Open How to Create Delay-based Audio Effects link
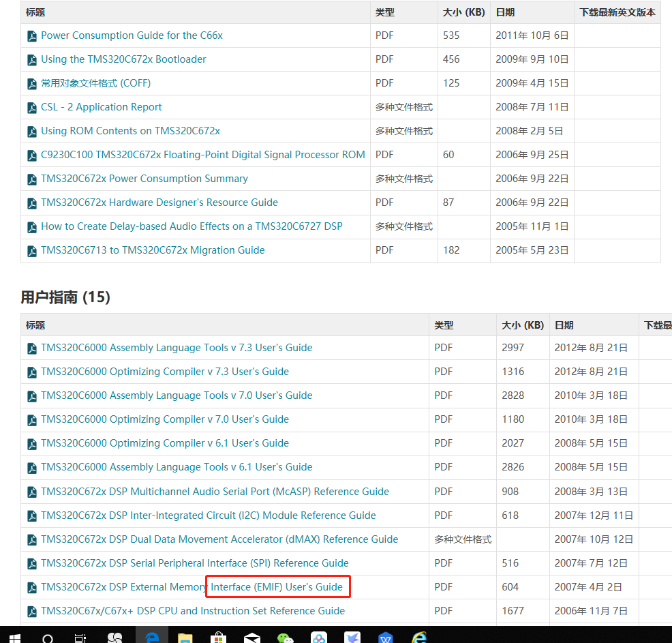This screenshot has width=672, height=643. click(192, 226)
